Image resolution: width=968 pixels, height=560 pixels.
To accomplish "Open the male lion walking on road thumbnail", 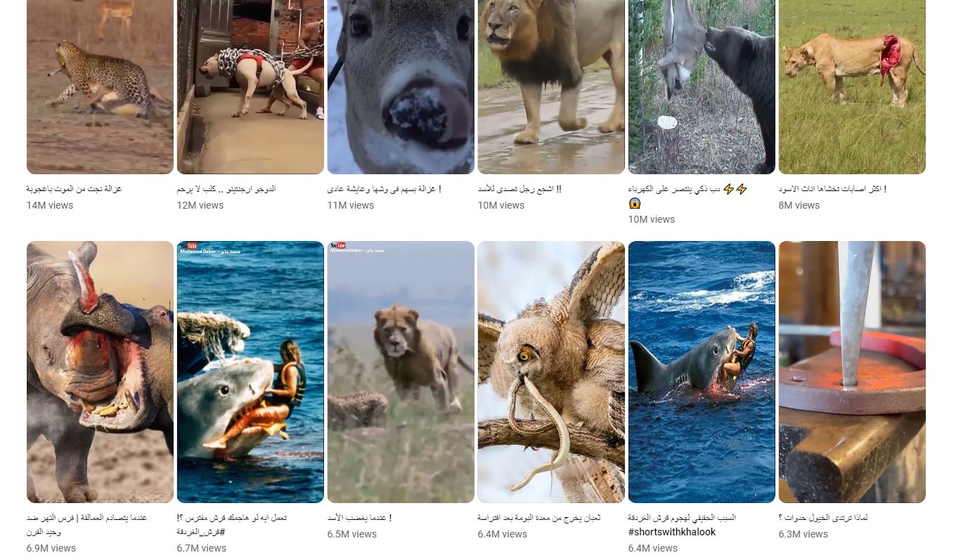I will click(x=551, y=87).
